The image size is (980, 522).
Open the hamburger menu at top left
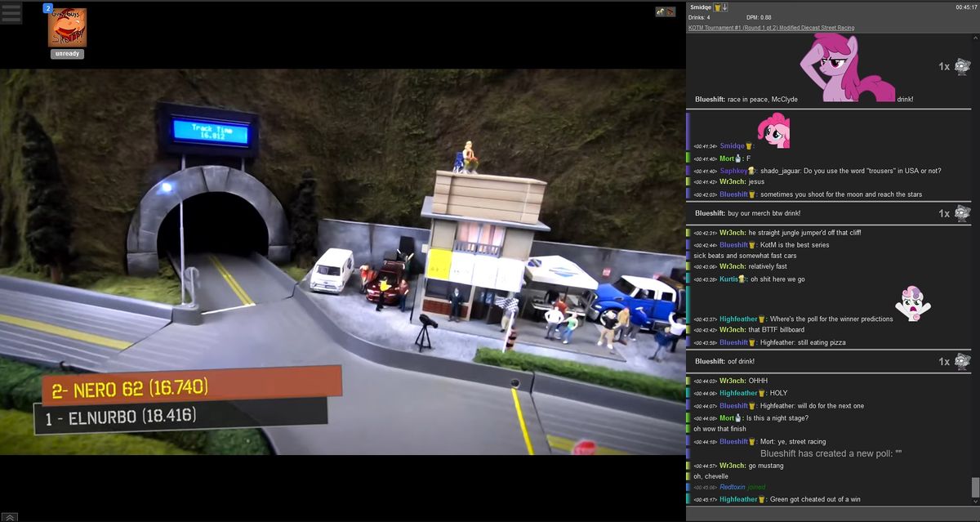pos(11,14)
